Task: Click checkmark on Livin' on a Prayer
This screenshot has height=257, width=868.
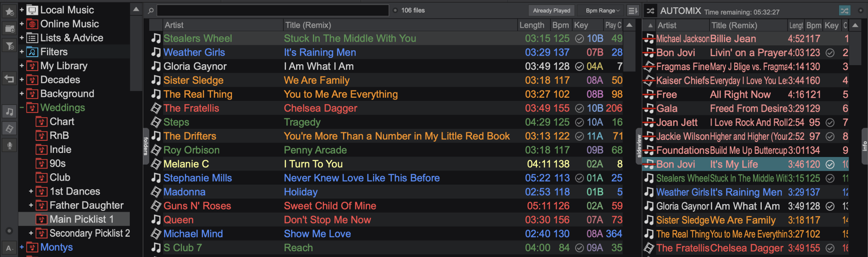Action: point(830,53)
